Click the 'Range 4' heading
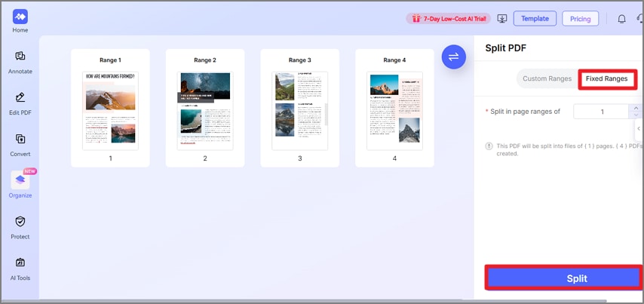The width and height of the screenshot is (644, 304). tap(394, 60)
